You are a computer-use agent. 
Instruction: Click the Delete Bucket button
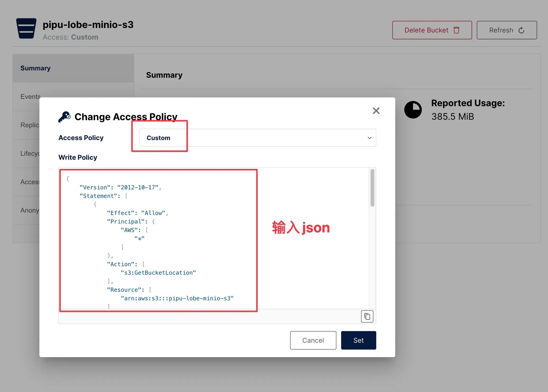coord(432,30)
